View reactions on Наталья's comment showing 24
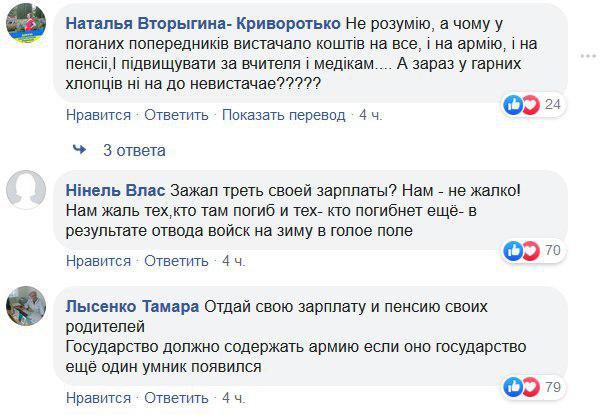Screen dimensions: 606x415 pyautogui.click(x=535, y=104)
